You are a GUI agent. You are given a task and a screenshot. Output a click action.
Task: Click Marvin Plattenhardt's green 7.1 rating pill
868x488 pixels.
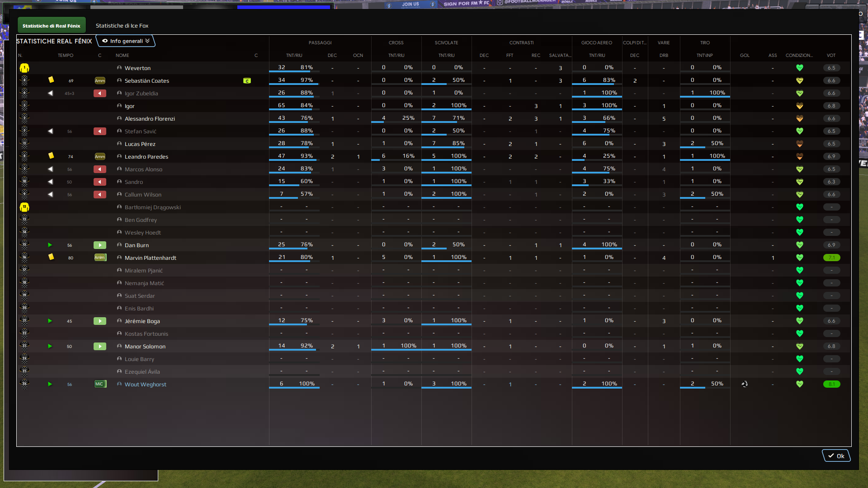coord(831,258)
